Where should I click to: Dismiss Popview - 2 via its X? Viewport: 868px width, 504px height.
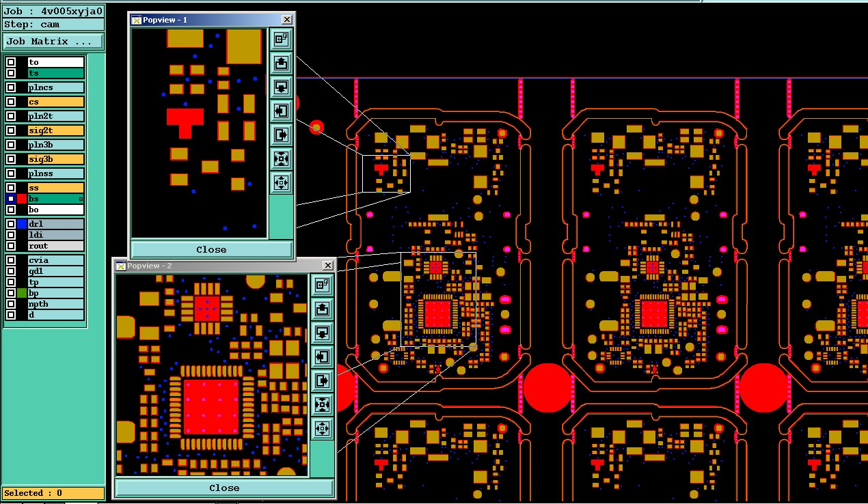[328, 266]
